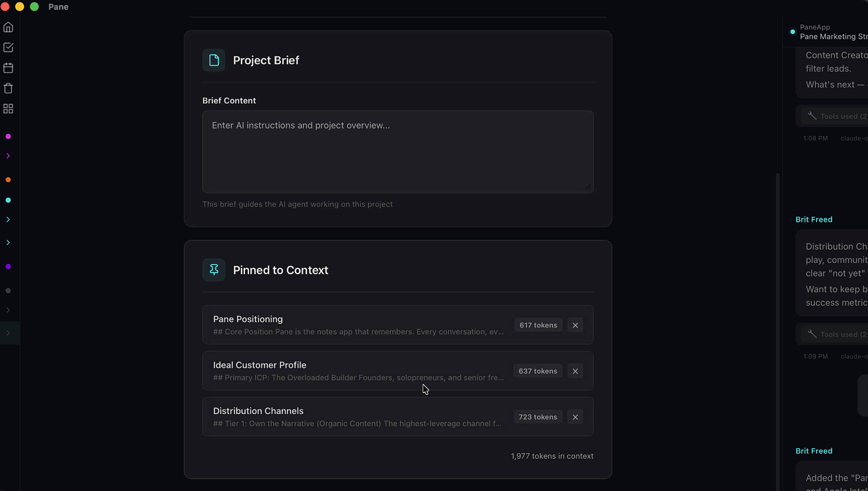Click the 723 tokens badge

(538, 417)
